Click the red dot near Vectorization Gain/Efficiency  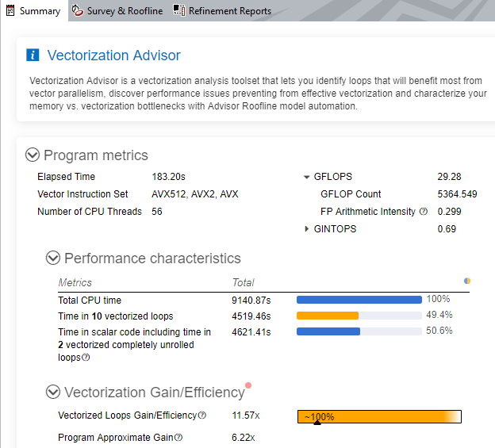pos(248,385)
